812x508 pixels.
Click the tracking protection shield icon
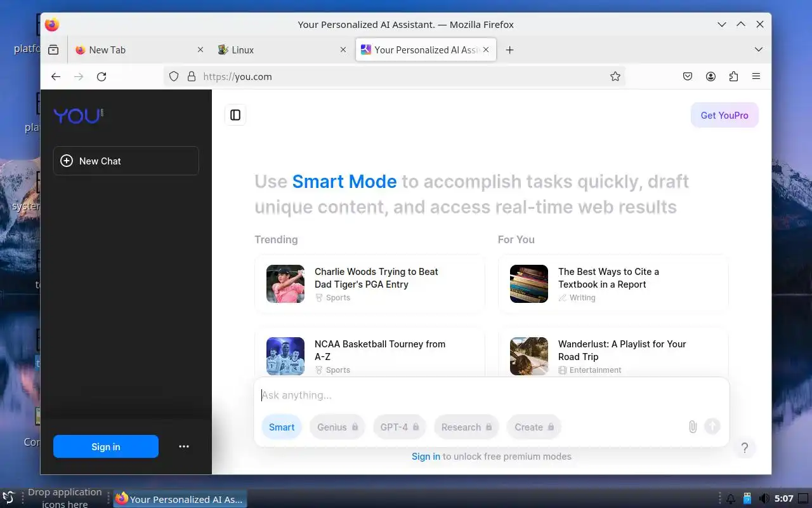pos(174,76)
